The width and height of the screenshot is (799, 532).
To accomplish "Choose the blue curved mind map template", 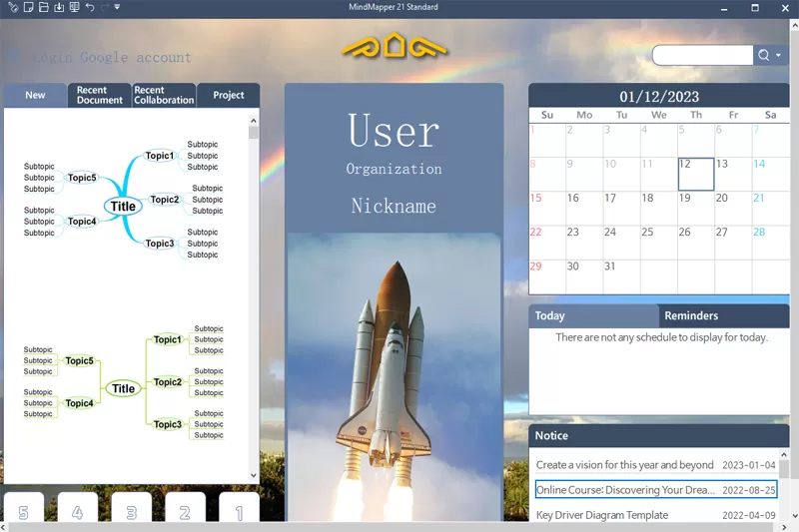I will pos(123,200).
